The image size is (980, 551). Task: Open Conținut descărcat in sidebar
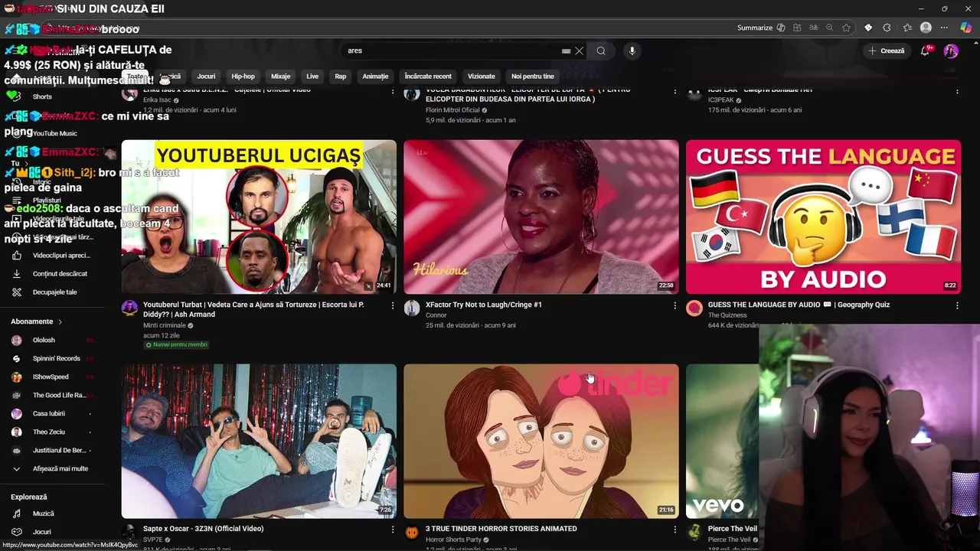tap(53, 274)
